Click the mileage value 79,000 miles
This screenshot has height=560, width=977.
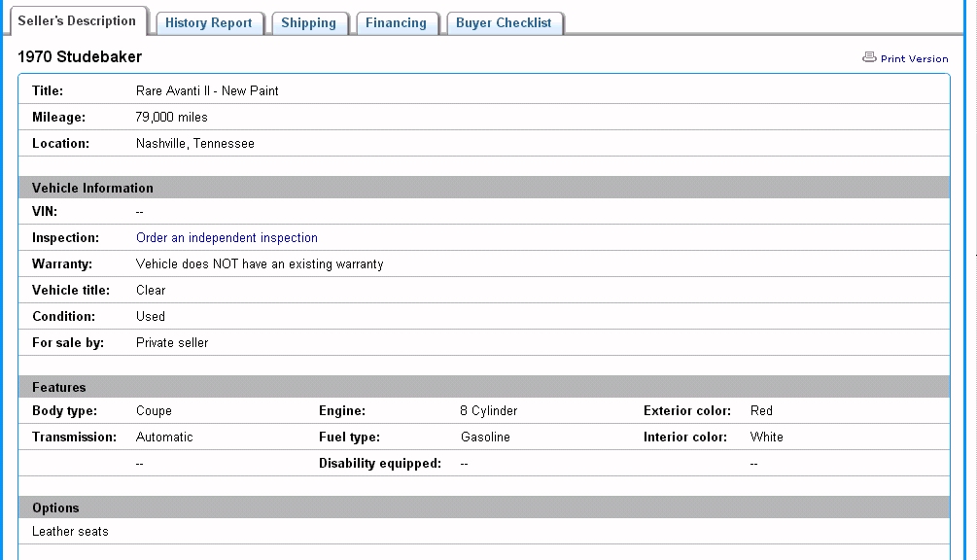click(171, 117)
